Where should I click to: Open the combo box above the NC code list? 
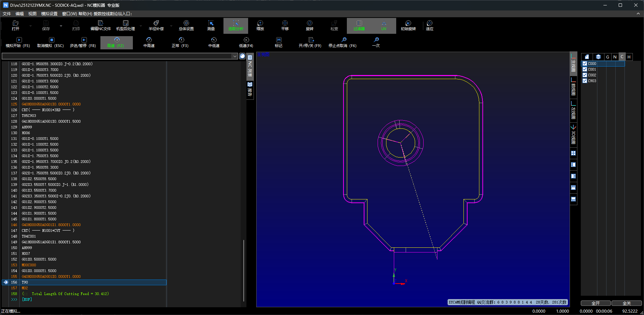pyautogui.click(x=235, y=56)
